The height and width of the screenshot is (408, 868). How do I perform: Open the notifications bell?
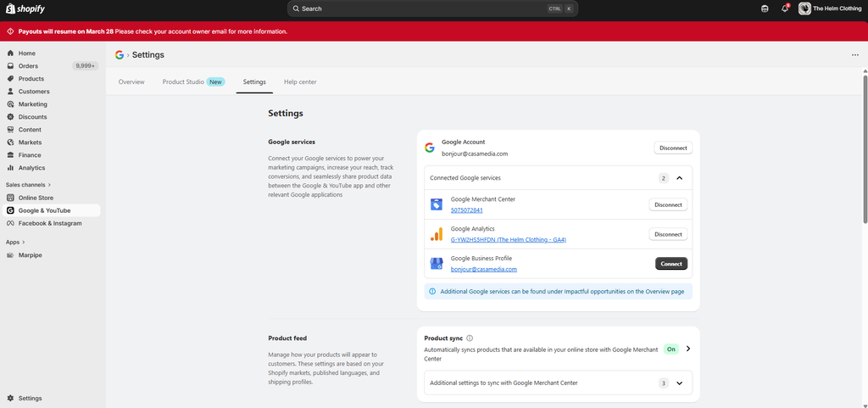coord(785,8)
